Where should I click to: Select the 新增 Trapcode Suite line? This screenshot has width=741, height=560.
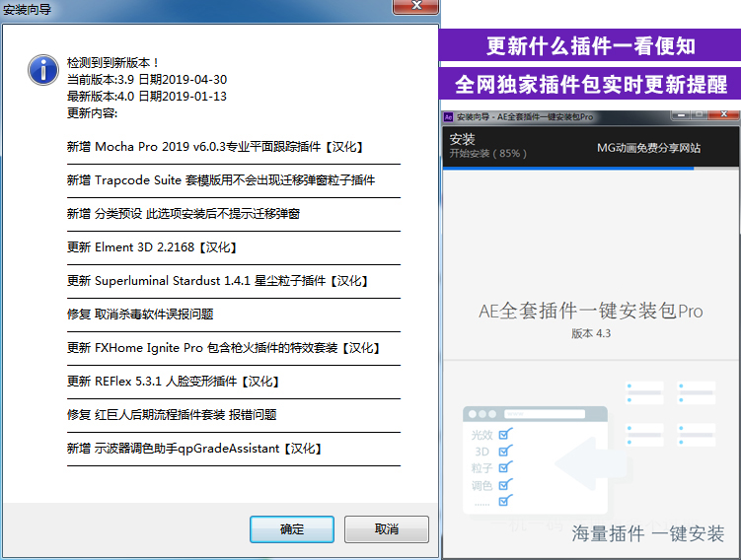(221, 180)
